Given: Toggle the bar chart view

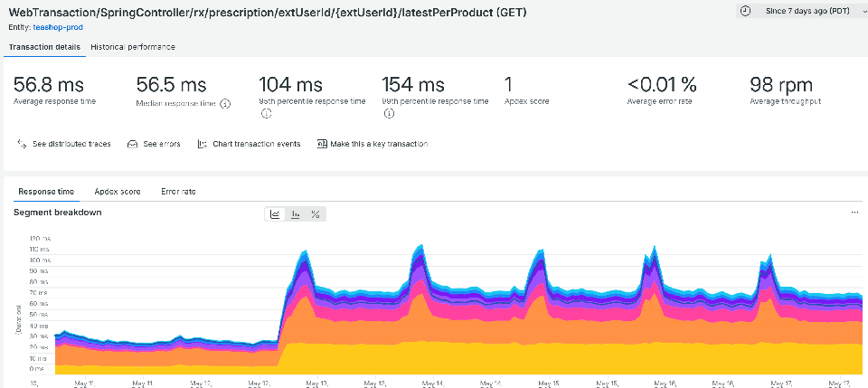Looking at the screenshot, I should tap(296, 214).
